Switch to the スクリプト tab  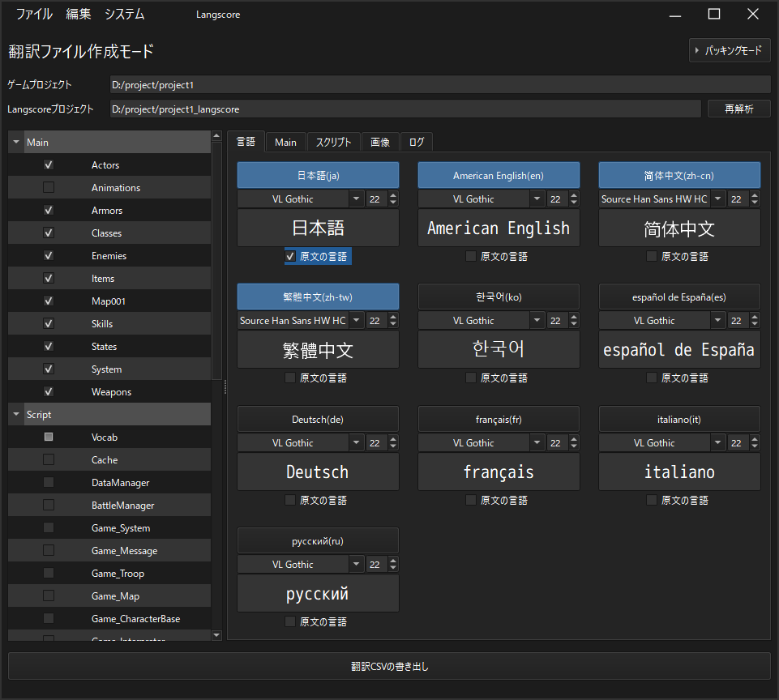(333, 143)
